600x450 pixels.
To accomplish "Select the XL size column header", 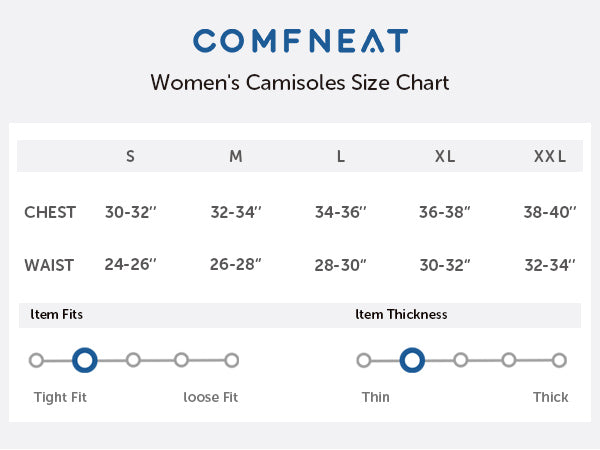I will click(x=445, y=156).
